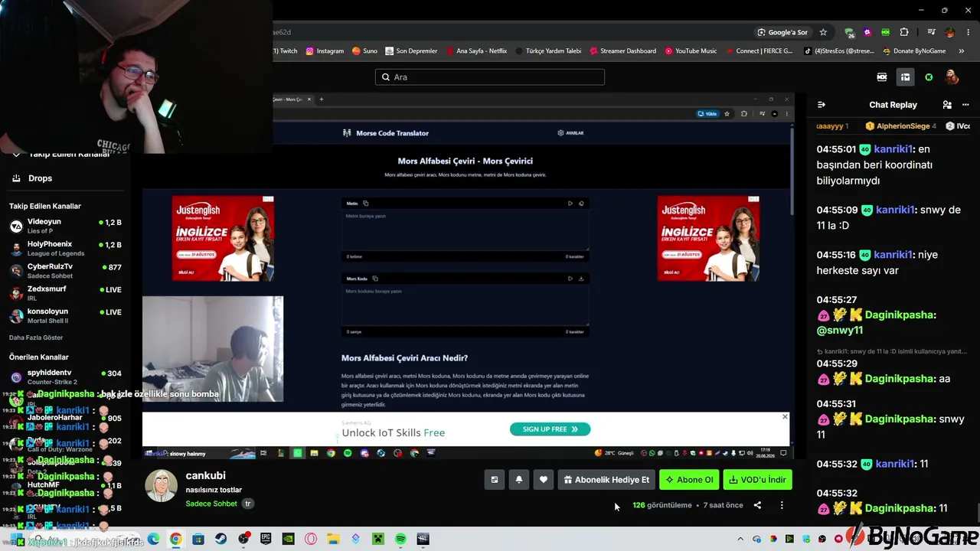The image size is (980, 551).
Task: Toggle notifications with the bell icon
Action: click(x=519, y=480)
